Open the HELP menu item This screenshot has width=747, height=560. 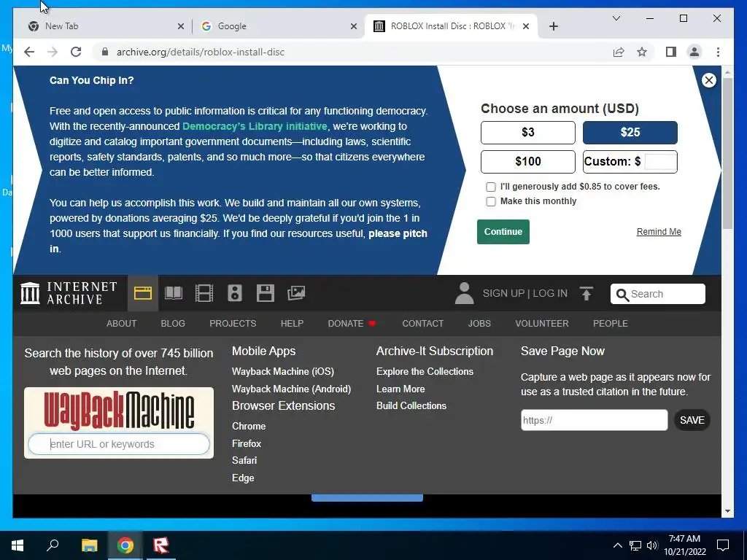292,323
